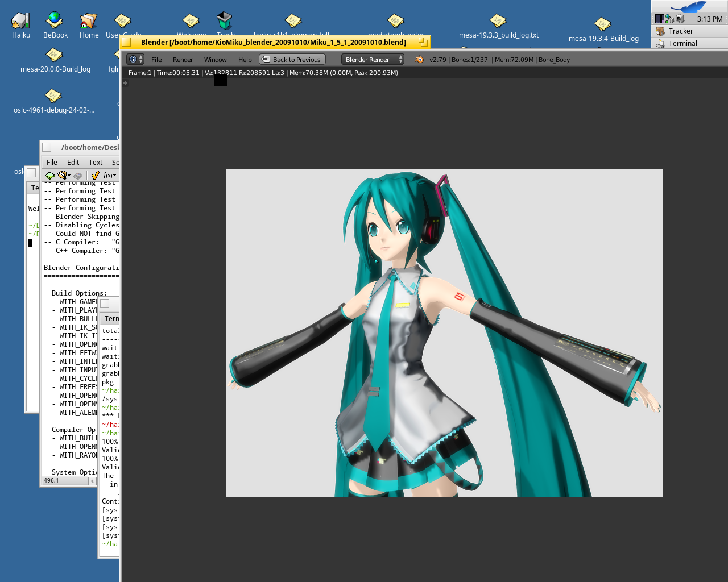This screenshot has height=582, width=728.
Task: Click the Deskbar clock showing 3:13 PM
Action: [709, 19]
